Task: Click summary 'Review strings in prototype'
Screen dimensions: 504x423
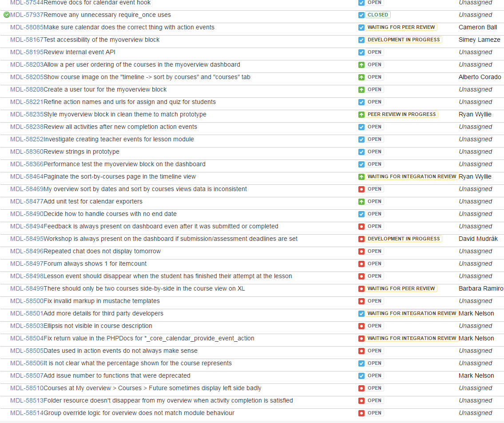Action: (81, 152)
